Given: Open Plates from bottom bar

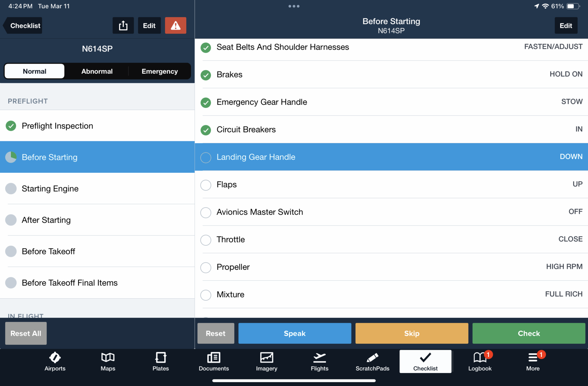Looking at the screenshot, I should click(161, 362).
